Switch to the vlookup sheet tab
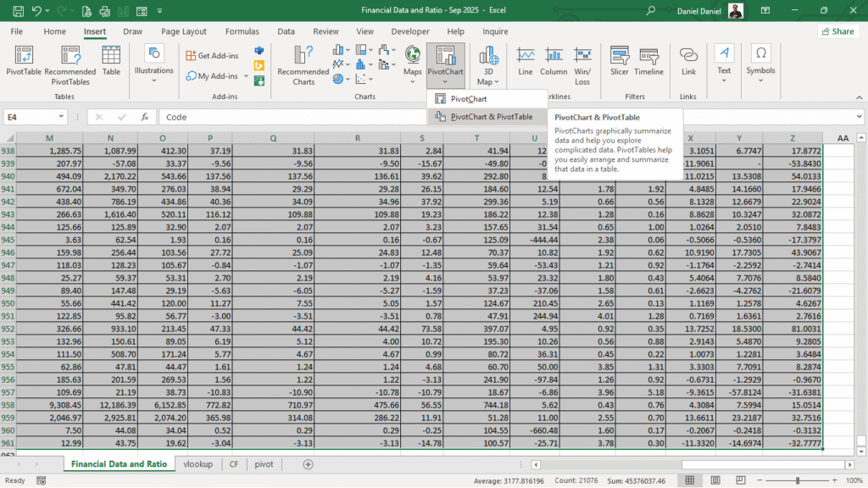The image size is (868, 488). [198, 464]
